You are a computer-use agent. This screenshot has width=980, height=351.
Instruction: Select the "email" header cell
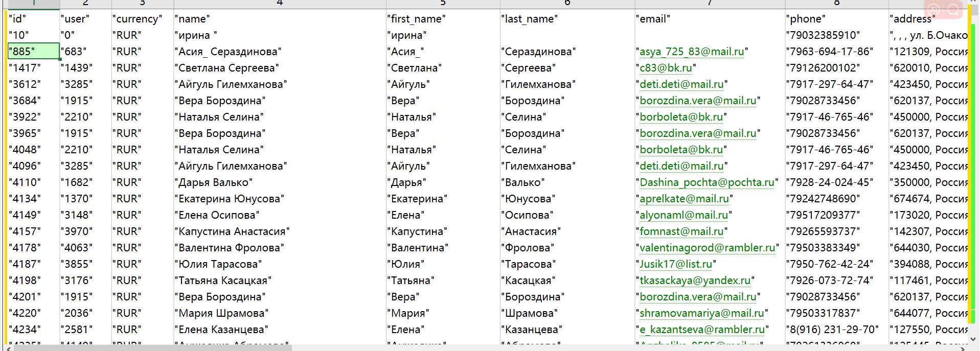tap(710, 19)
